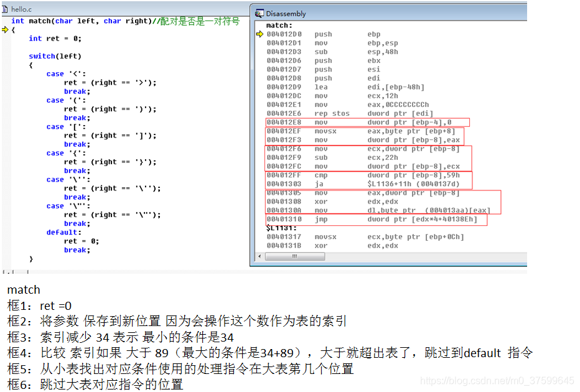Click the "ret = (right == '}');" line
Image resolution: width=580 pixels, height=392 pixels.
click(x=110, y=162)
